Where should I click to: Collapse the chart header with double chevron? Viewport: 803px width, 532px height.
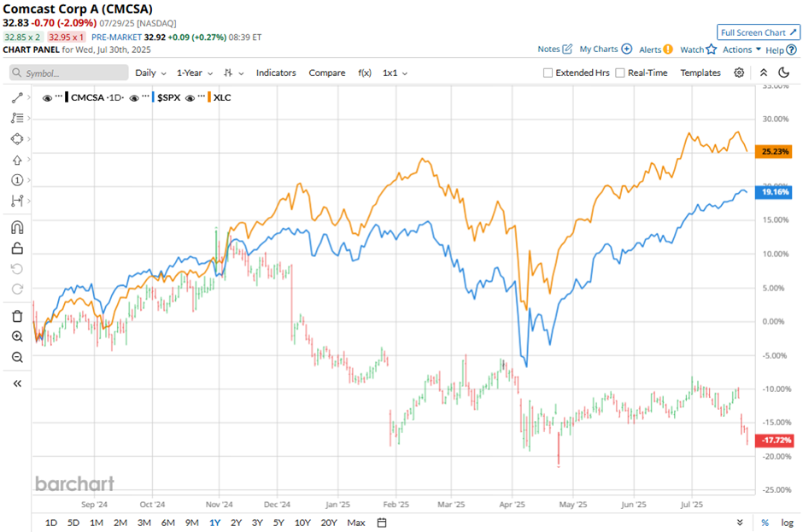[x=763, y=73]
